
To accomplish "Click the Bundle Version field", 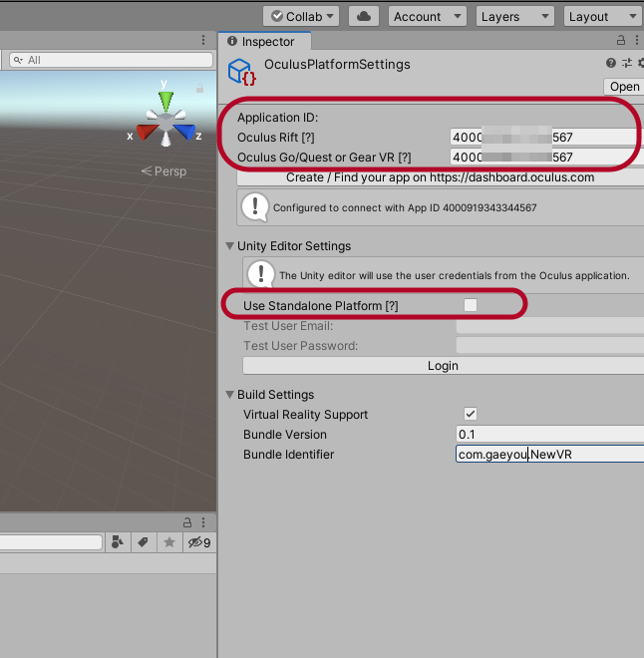I will 549,435.
